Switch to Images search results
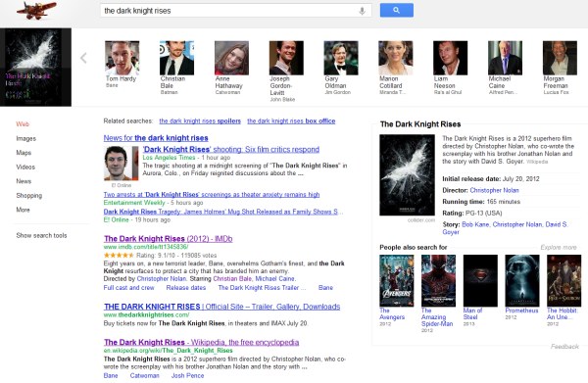The image size is (588, 383). [x=26, y=139]
